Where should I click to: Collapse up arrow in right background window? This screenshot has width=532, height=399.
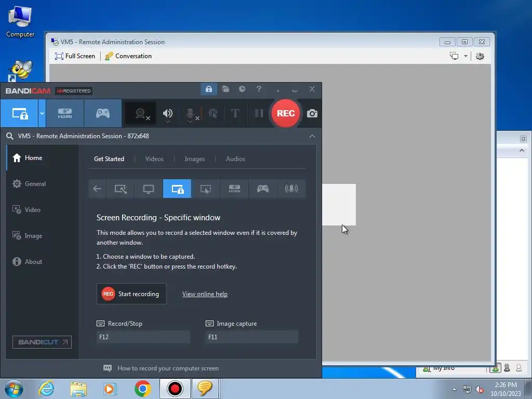[x=522, y=150]
